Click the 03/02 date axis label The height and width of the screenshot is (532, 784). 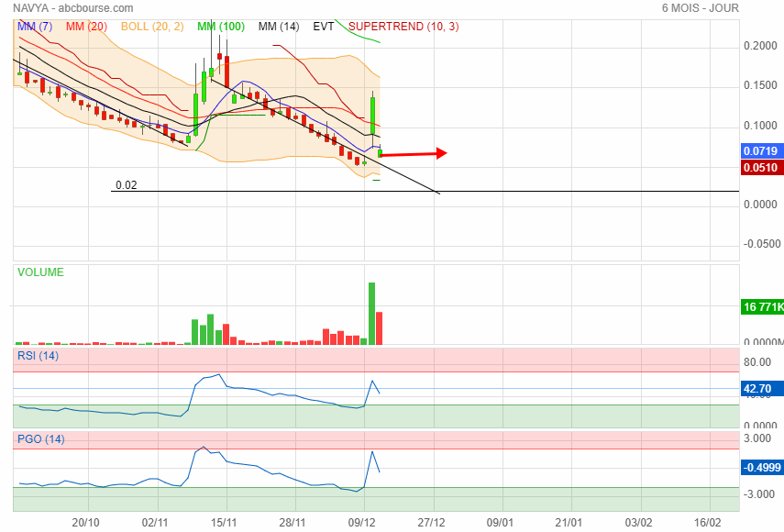[x=638, y=523]
